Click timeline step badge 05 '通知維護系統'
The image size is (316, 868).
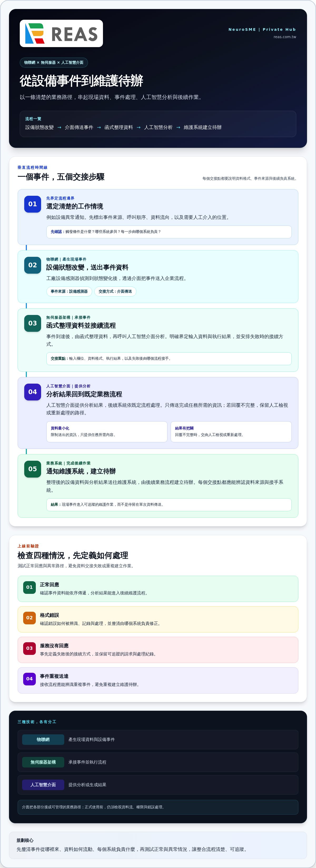(x=32, y=469)
